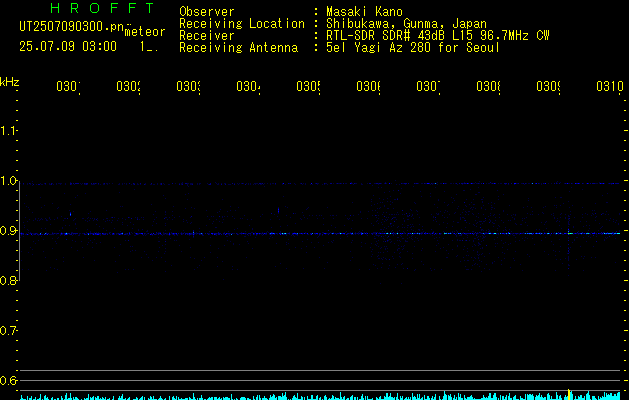The width and height of the screenshot is (629, 400).
Task: Click the 'Receiver' label
Action: [207, 36]
